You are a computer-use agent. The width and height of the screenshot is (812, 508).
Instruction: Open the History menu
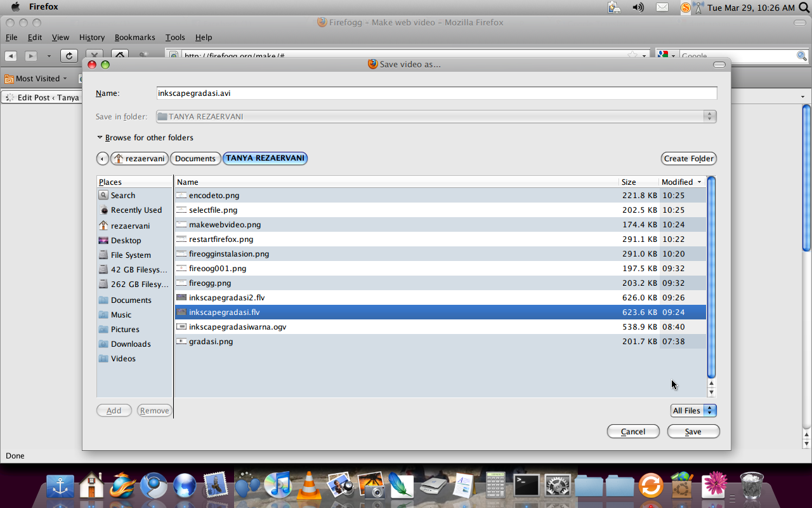(x=92, y=37)
